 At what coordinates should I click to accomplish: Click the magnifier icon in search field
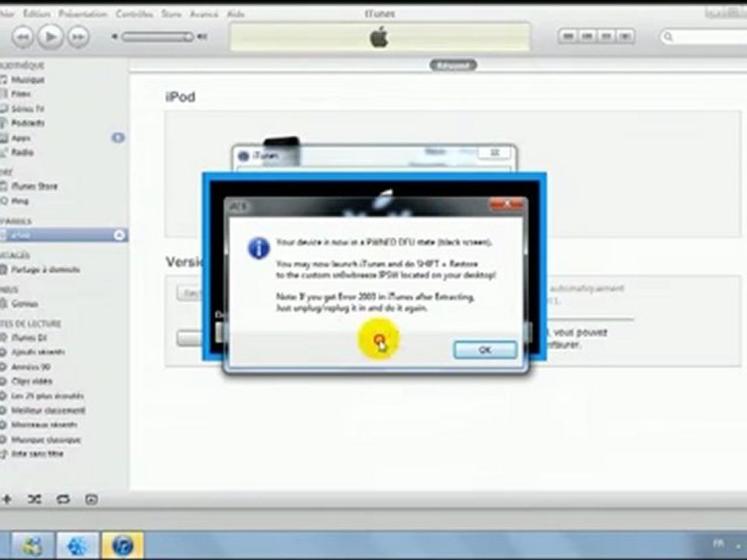point(668,37)
